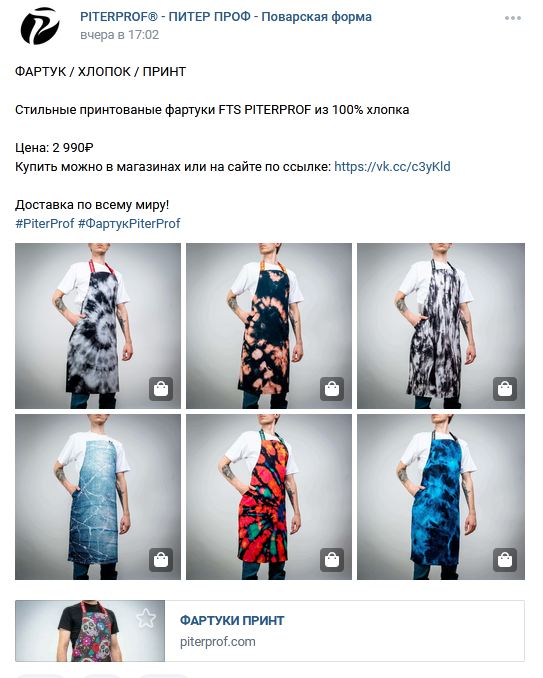Click shopping bag icon on black-white streaked apron

(x=505, y=388)
